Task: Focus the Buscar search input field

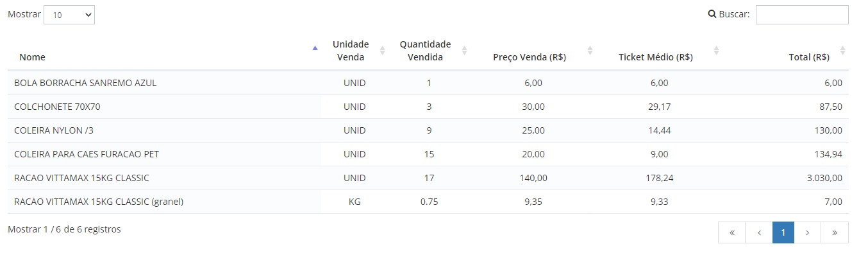Action: pos(802,15)
